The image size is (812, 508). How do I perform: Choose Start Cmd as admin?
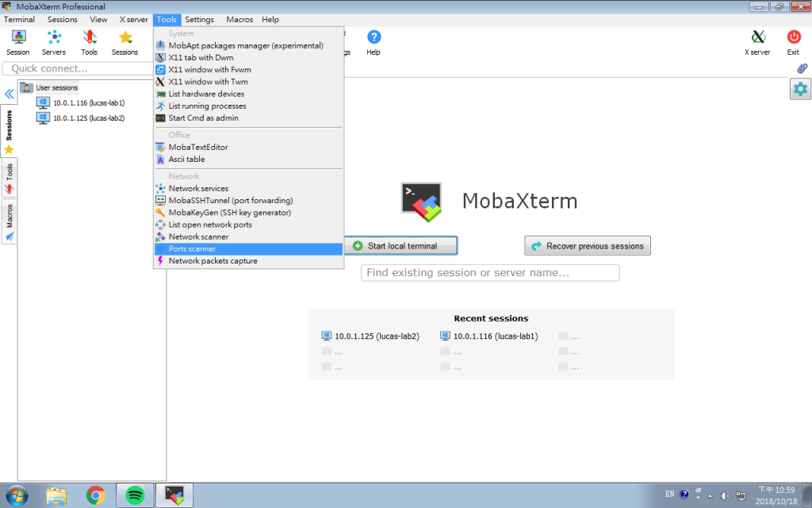point(248,117)
